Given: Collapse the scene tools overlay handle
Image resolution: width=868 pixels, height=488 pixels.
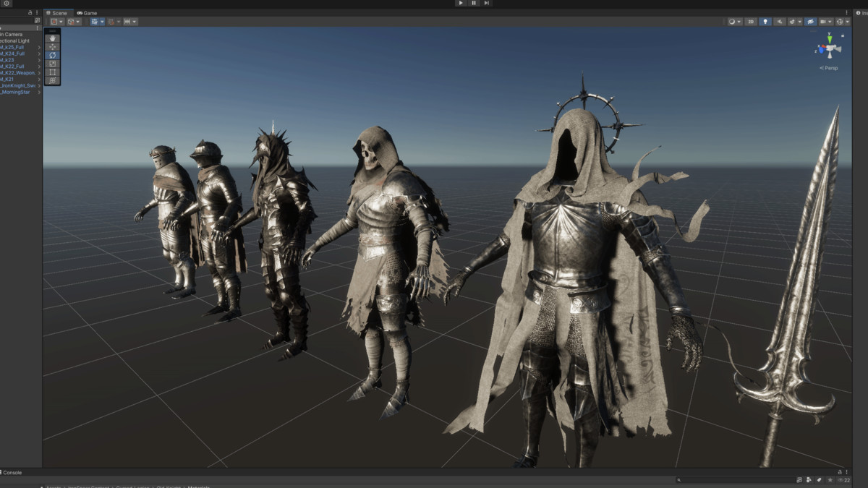Looking at the screenshot, I should pyautogui.click(x=52, y=31).
